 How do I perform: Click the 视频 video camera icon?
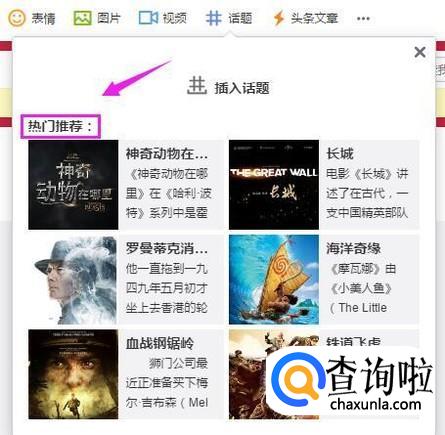148,18
